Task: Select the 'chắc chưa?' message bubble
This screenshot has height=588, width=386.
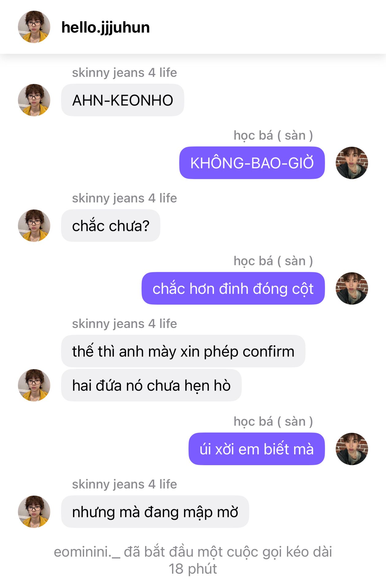Action: click(x=111, y=226)
